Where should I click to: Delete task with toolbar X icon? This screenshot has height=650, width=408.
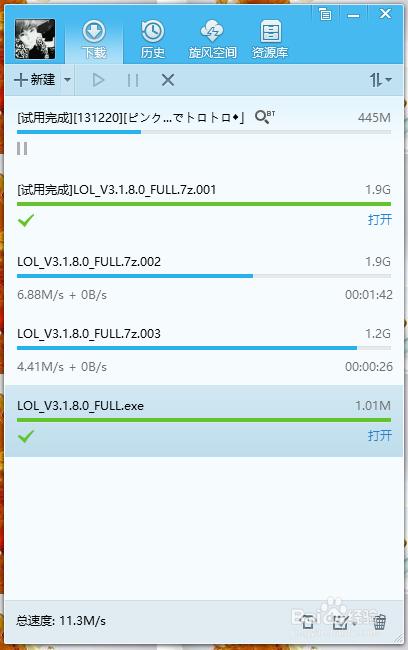[x=168, y=80]
